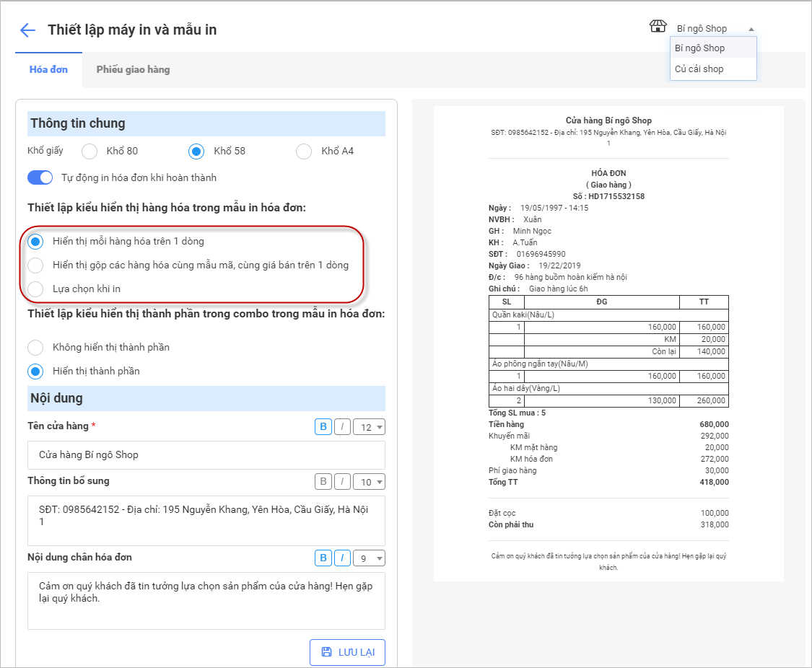Viewport: 812px width, 668px height.
Task: Edit the Thông tin bổ sung text area
Action: pos(206,521)
